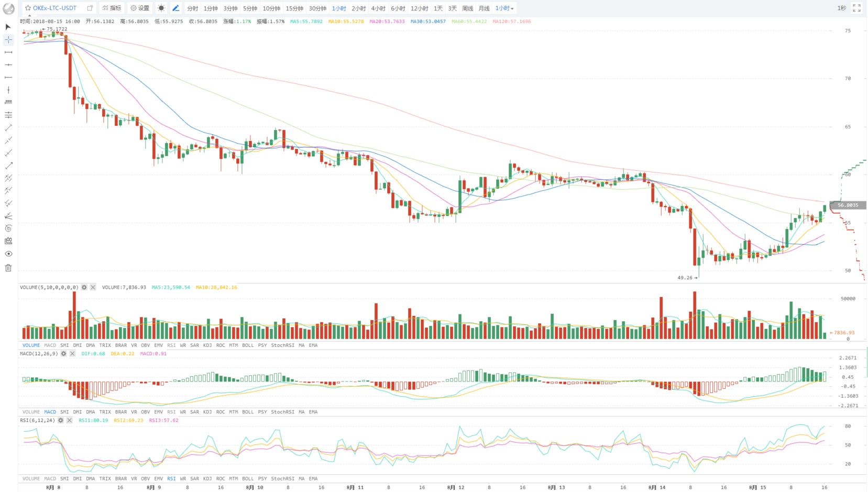The height and width of the screenshot is (492, 868).
Task: Delete drawings with the trash icon
Action: (x=8, y=268)
